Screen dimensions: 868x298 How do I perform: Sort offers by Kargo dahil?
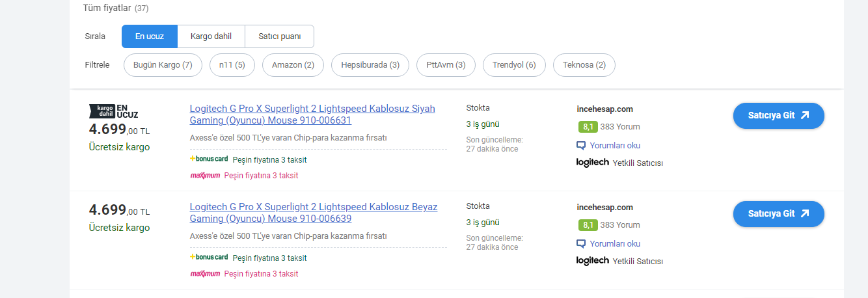[x=211, y=36]
